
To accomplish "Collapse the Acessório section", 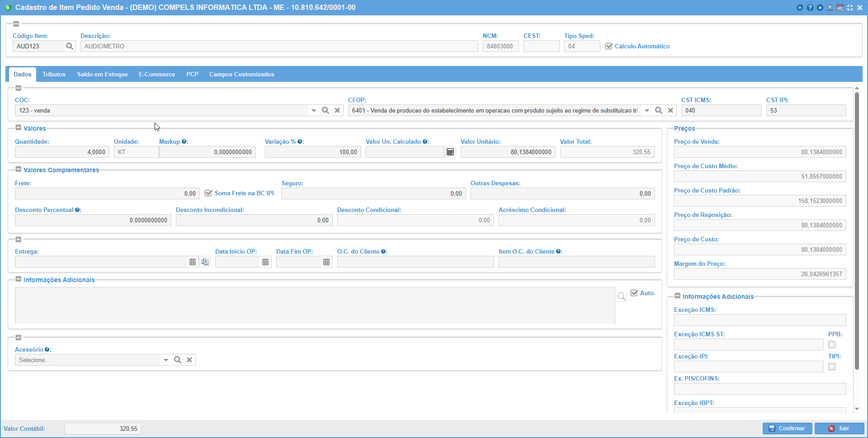I will (x=19, y=338).
